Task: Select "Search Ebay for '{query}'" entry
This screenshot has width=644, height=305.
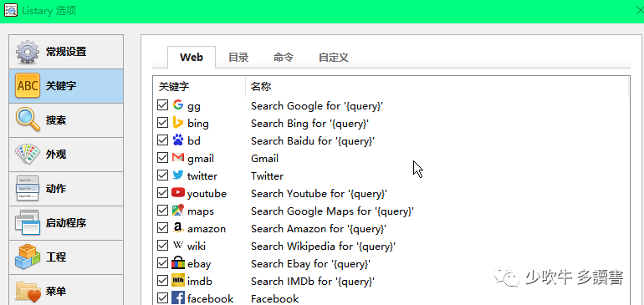Action: tap(311, 263)
